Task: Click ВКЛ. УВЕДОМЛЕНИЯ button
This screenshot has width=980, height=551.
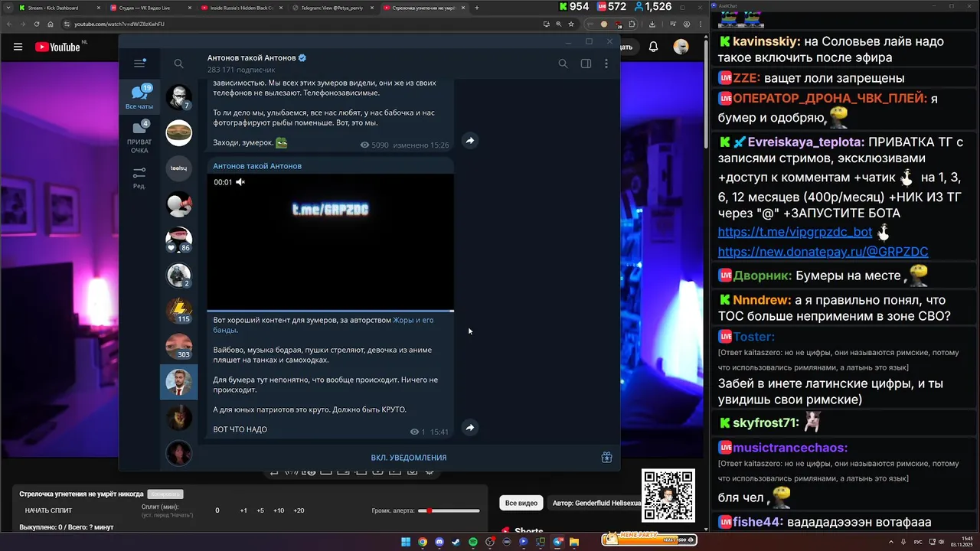Action: click(x=409, y=458)
